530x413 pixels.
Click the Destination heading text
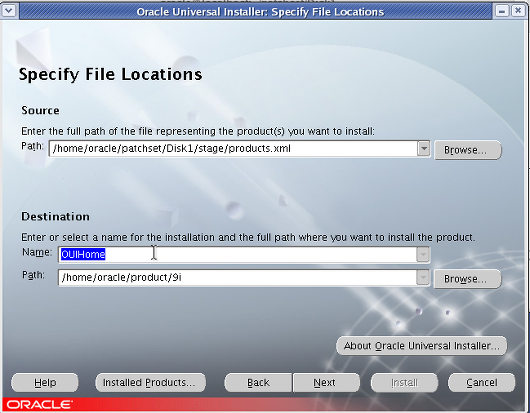pos(55,216)
